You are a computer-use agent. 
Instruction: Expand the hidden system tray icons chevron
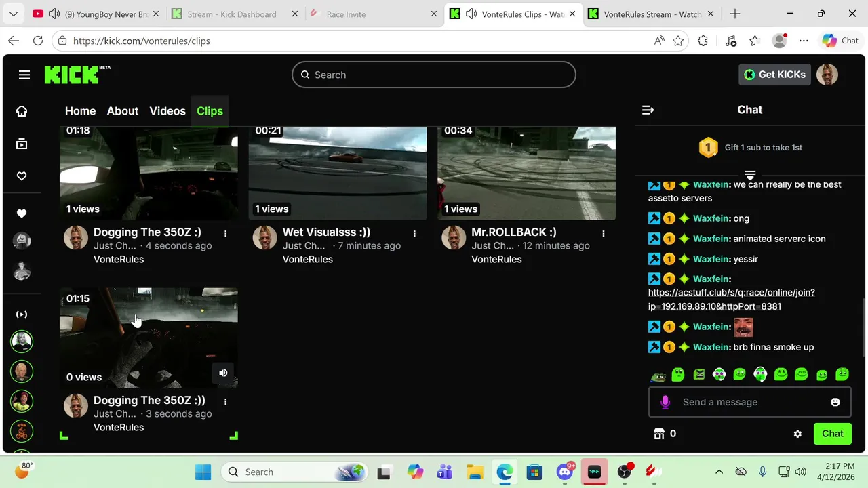coord(719,472)
